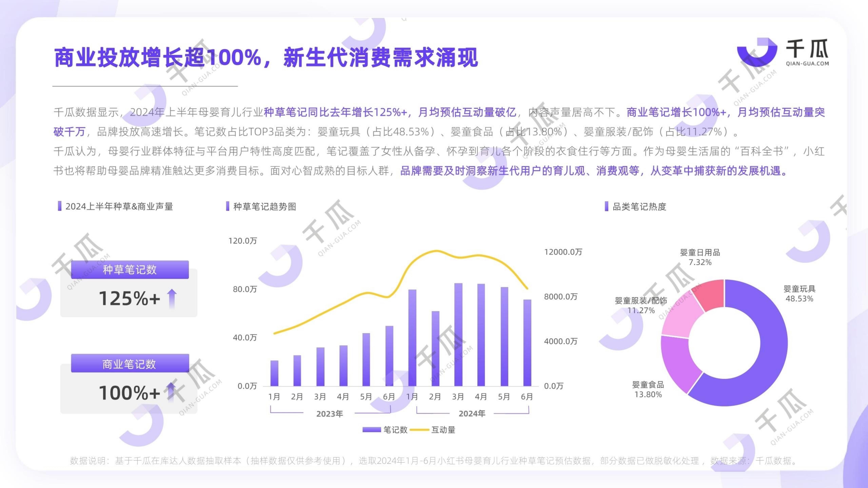Click highlighted text 种草笔记同比去年增长125%+
This screenshot has height=488, width=868.
(x=335, y=112)
